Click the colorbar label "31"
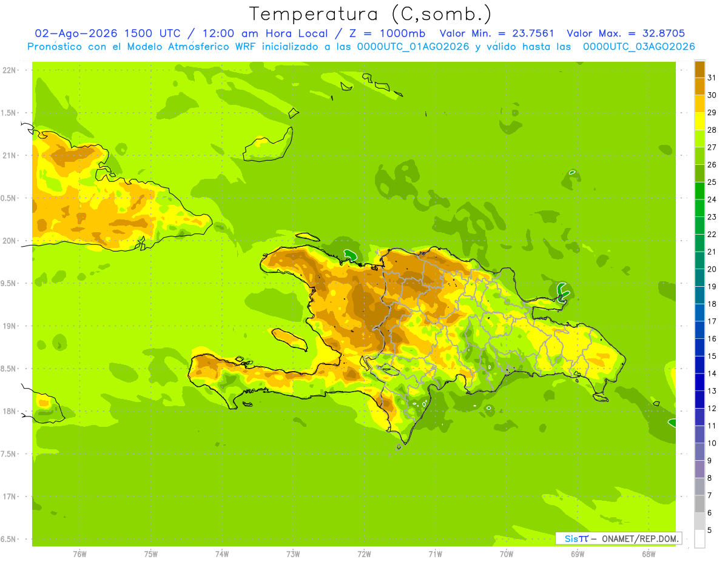This screenshot has width=728, height=562. click(x=712, y=78)
